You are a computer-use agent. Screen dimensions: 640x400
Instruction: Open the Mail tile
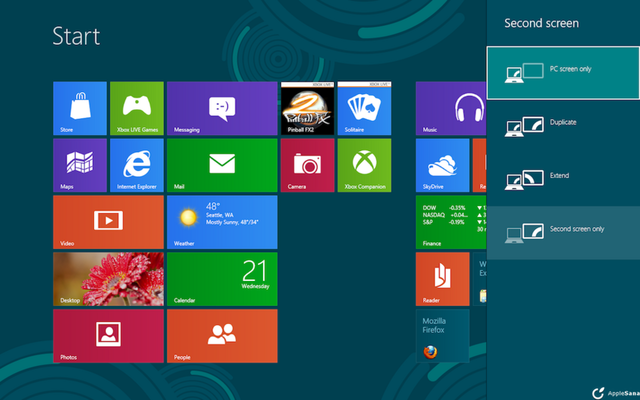point(222,165)
